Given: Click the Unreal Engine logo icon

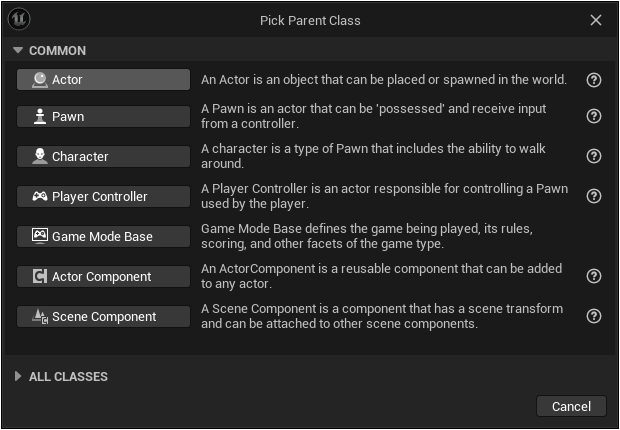Looking at the screenshot, I should tap(19, 19).
